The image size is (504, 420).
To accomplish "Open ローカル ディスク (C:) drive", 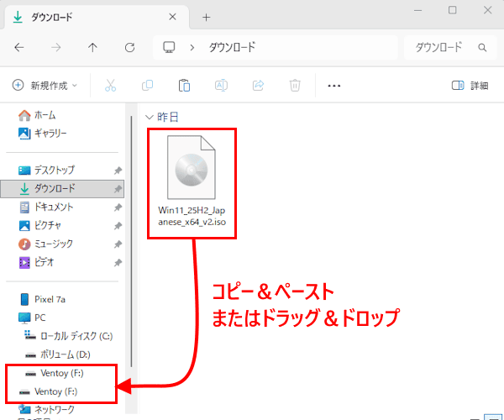I will (69, 336).
